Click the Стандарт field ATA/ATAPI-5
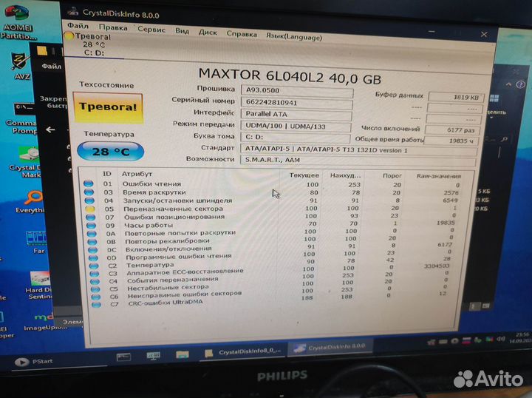Screen dimensions: 532x398 pyautogui.click(x=358, y=149)
